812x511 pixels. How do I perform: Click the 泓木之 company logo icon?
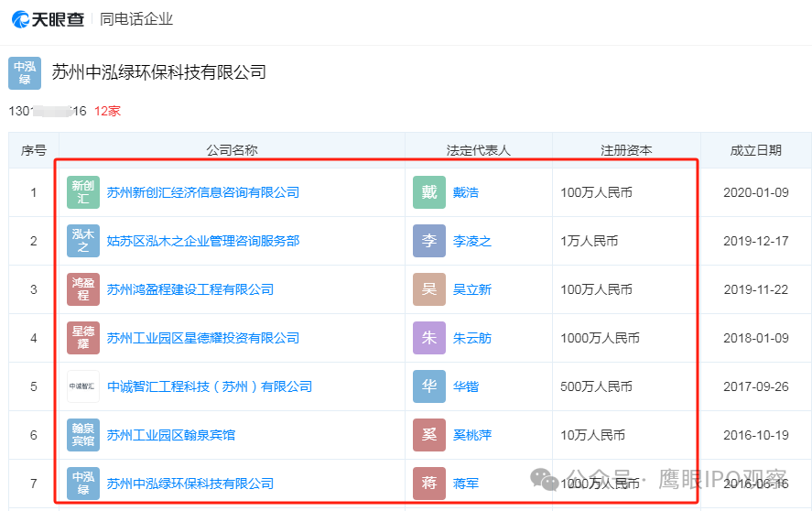pos(83,241)
